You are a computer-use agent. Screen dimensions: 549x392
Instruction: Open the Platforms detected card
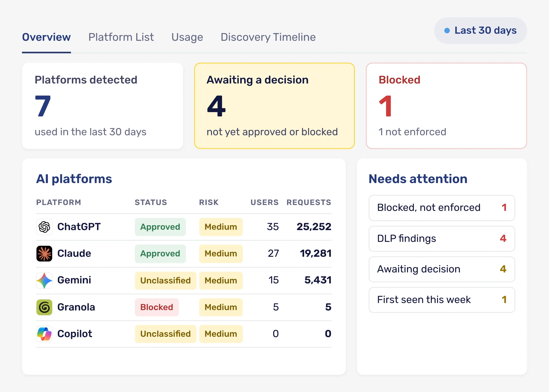(102, 106)
